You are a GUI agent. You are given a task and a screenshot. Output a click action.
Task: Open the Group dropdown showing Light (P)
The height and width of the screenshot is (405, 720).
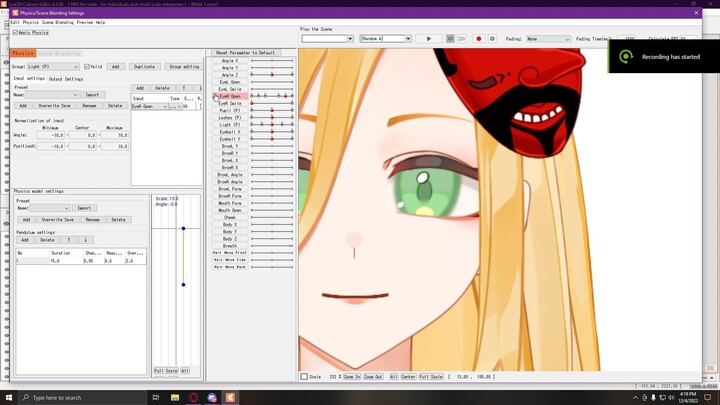52,67
